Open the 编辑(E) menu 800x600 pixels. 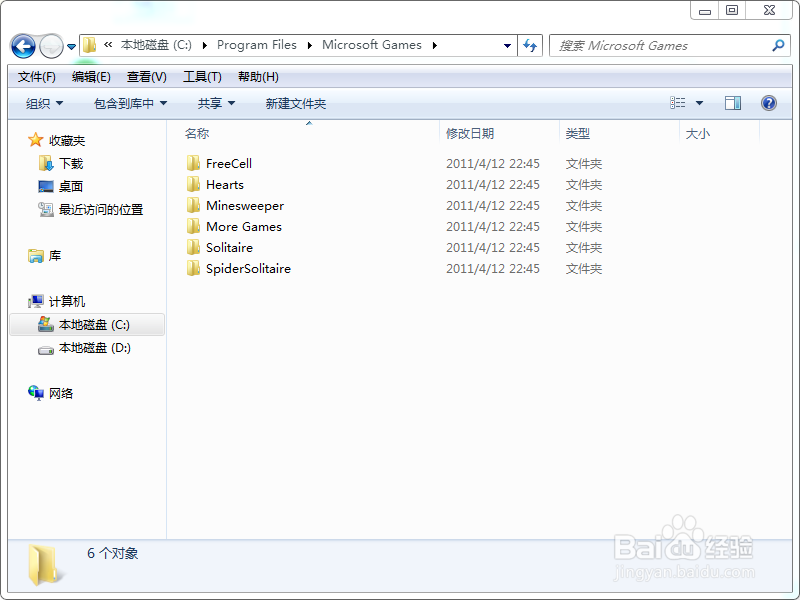click(91, 77)
